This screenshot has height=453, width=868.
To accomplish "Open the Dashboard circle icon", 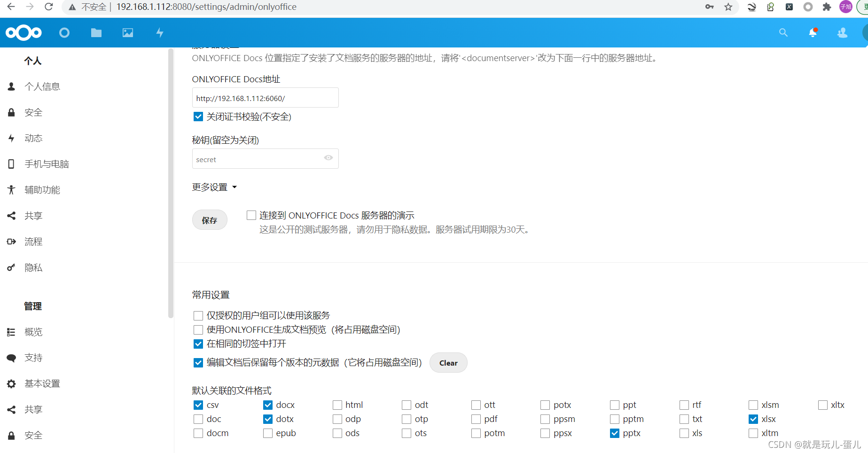I will 64,32.
